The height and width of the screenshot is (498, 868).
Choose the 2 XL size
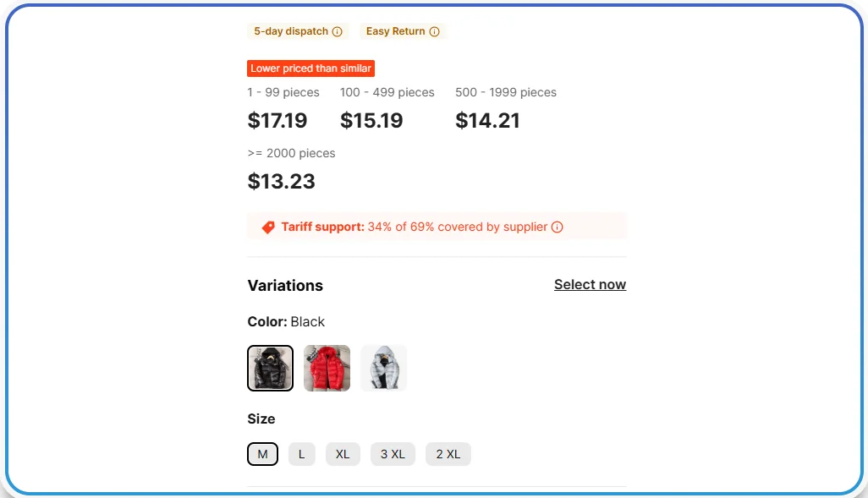click(x=448, y=454)
